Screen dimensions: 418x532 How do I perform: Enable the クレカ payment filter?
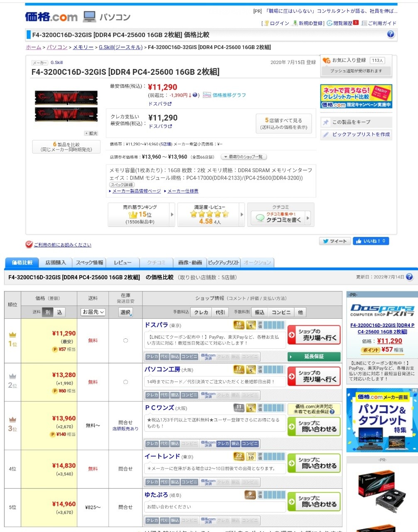[201, 312]
